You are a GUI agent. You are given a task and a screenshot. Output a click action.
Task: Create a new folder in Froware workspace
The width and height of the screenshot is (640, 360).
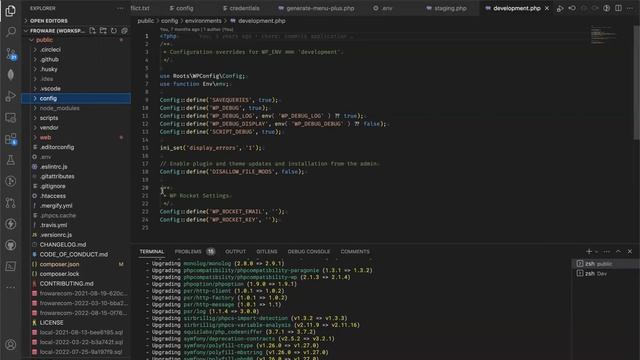click(103, 31)
